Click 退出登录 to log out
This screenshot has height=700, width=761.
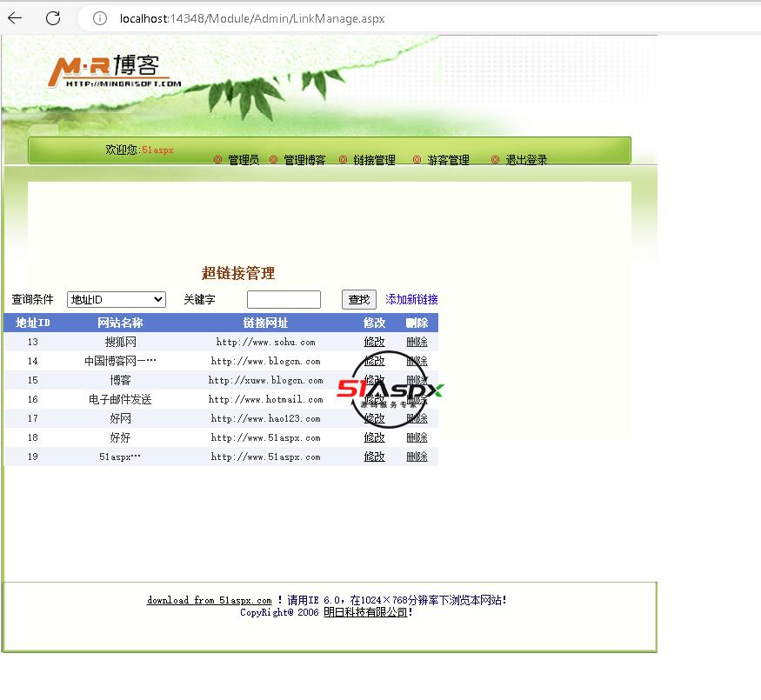tap(526, 160)
